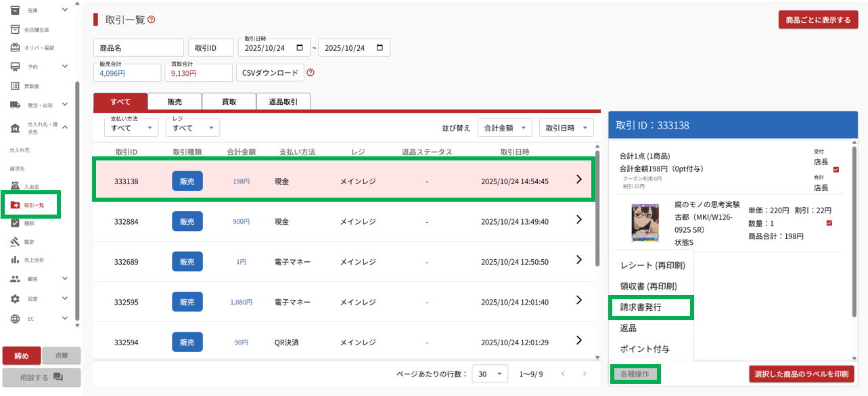Toggle the checkbox next to 受付 店長
This screenshot has width=868, height=396.
pyautogui.click(x=836, y=169)
